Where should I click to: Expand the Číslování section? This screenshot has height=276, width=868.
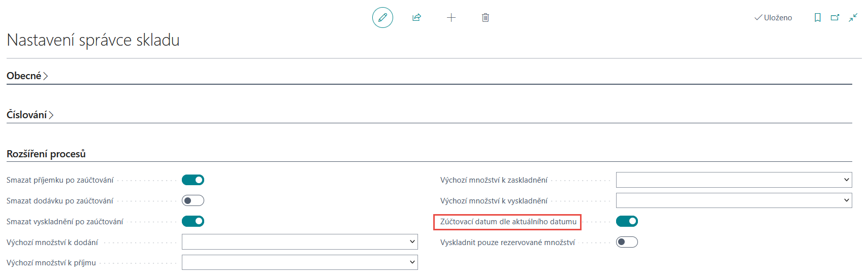coord(29,115)
